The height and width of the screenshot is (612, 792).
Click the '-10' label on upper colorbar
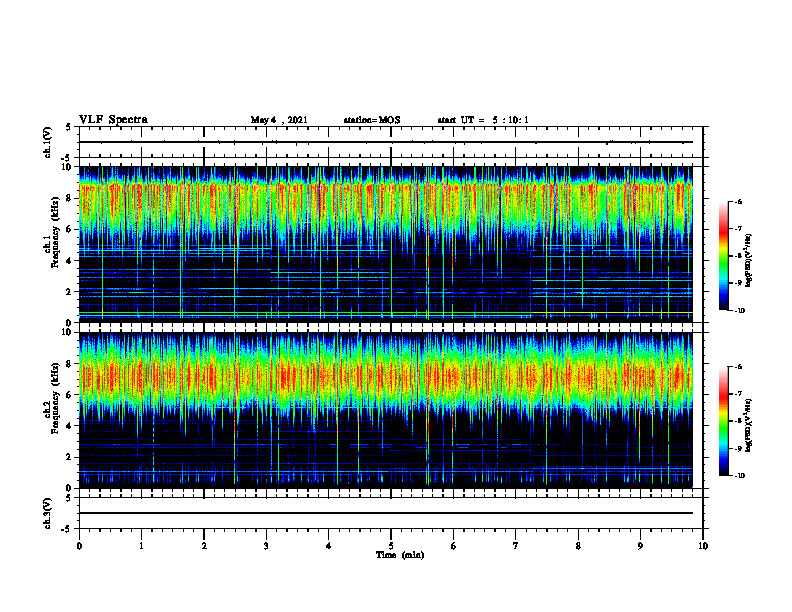(740, 311)
